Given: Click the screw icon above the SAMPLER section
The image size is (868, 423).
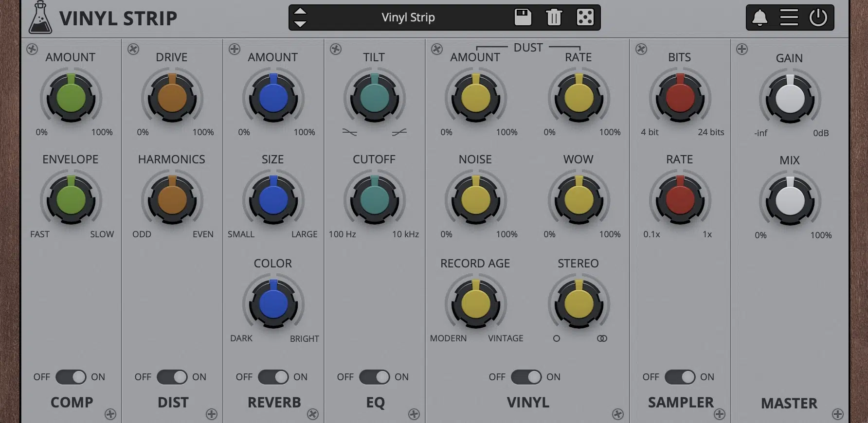Looking at the screenshot, I should tap(641, 49).
